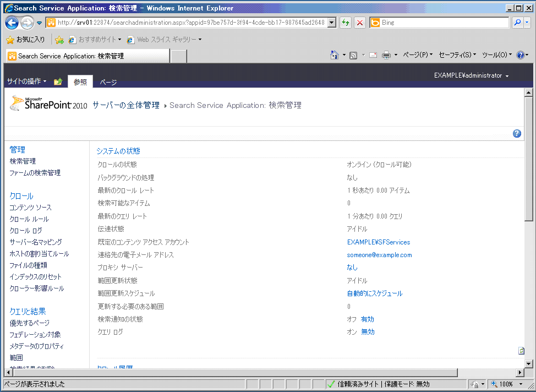Click the RSS feeds icon

[x=353, y=55]
